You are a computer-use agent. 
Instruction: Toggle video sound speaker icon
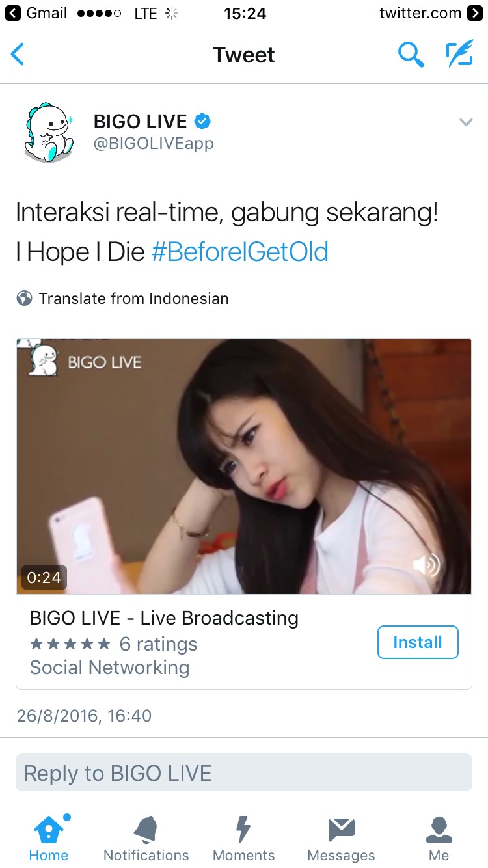pyautogui.click(x=426, y=565)
